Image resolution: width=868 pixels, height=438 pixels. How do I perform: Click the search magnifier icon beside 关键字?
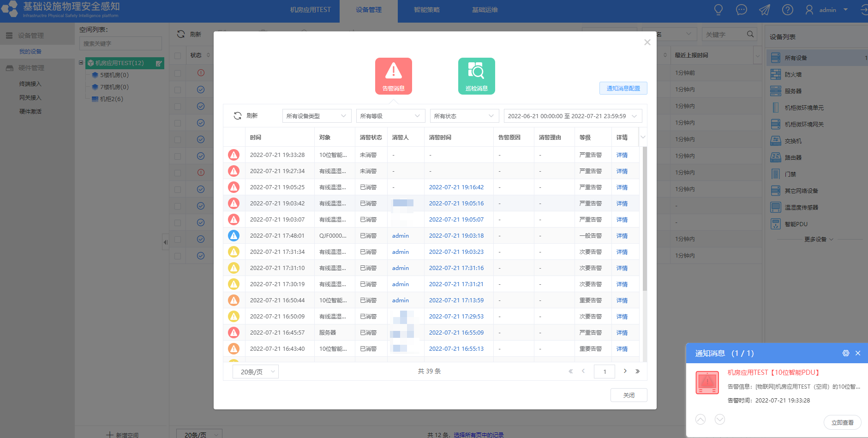pos(750,34)
